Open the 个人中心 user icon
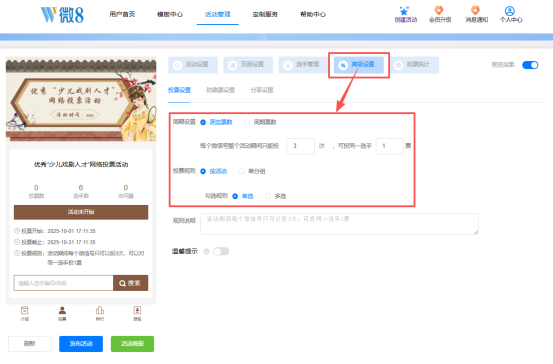The height and width of the screenshot is (364, 553). (510, 11)
